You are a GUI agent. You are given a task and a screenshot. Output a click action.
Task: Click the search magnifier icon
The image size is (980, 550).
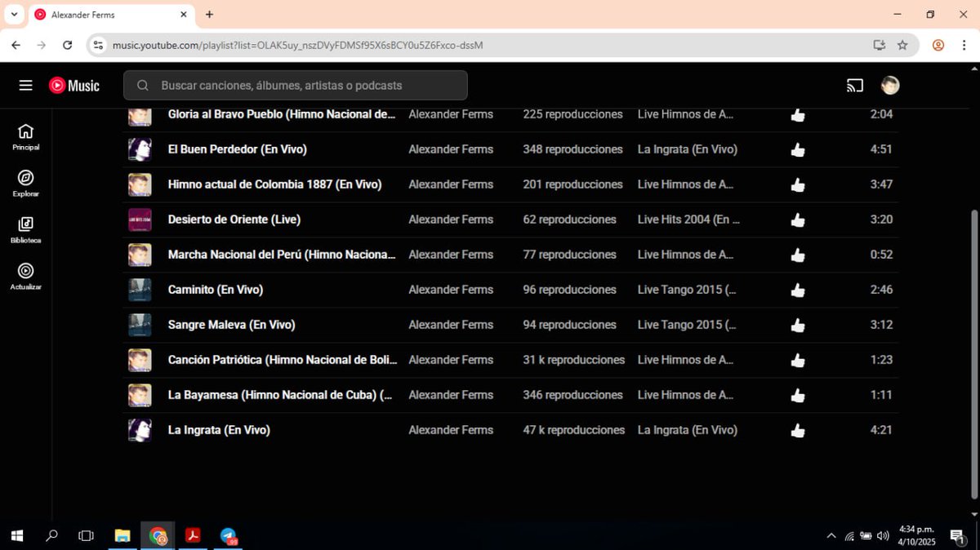tap(143, 86)
